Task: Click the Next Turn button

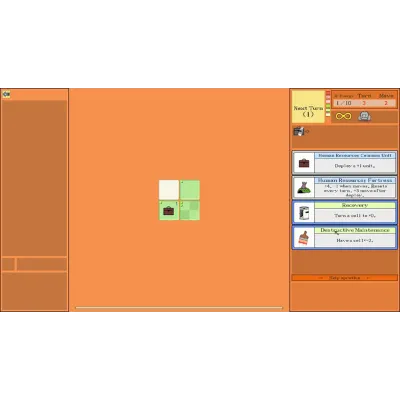Action: click(x=308, y=107)
